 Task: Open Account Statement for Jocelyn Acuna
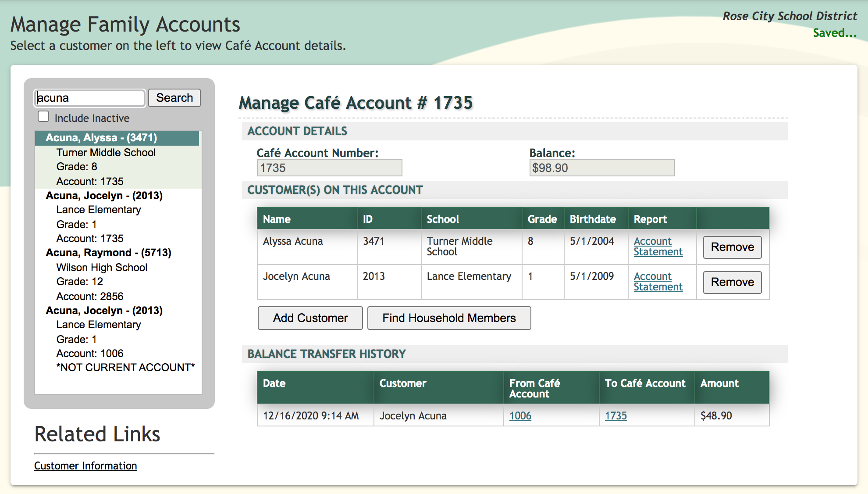[x=658, y=282]
